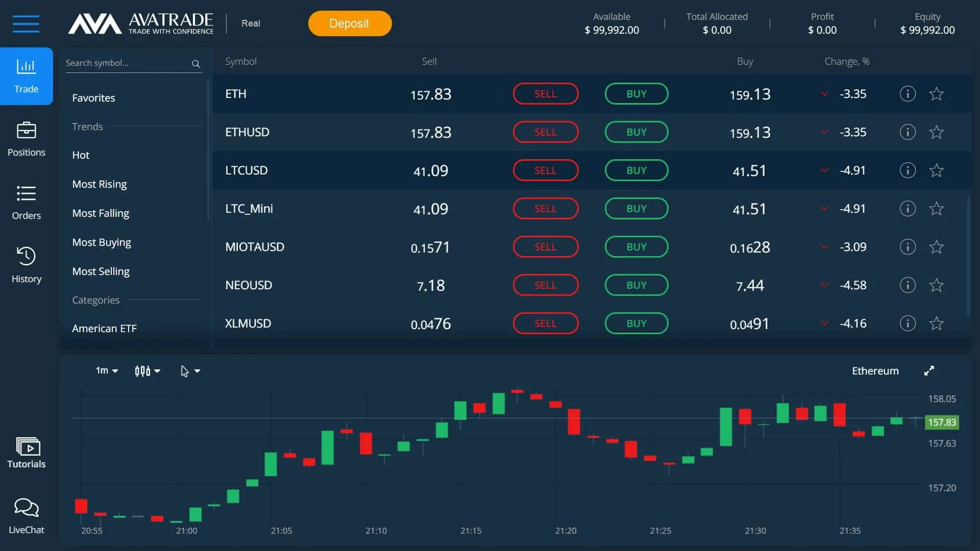Viewport: 980px width, 551px height.
Task: Expand the cursor tool dropdown on chart
Action: pyautogui.click(x=190, y=371)
